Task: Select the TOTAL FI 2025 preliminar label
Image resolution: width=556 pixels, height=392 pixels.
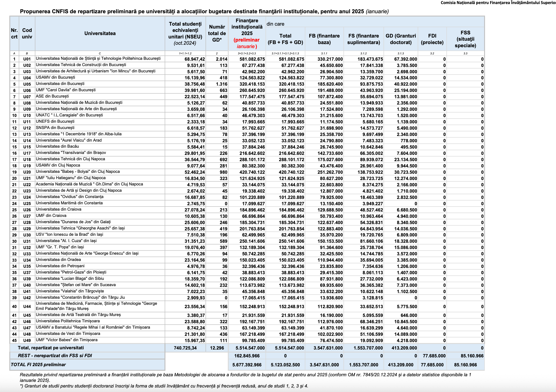Action: click(x=38, y=365)
